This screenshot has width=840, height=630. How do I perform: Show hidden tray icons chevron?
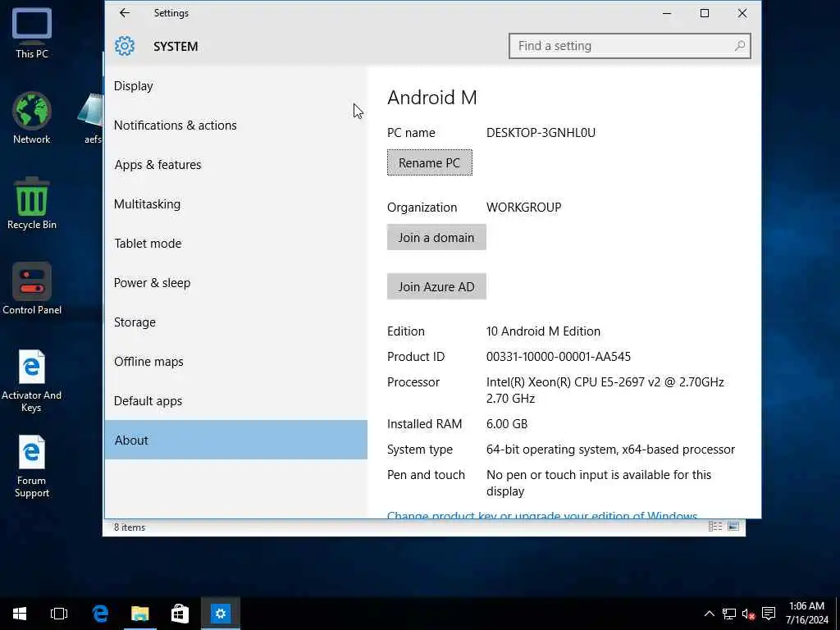tap(709, 614)
